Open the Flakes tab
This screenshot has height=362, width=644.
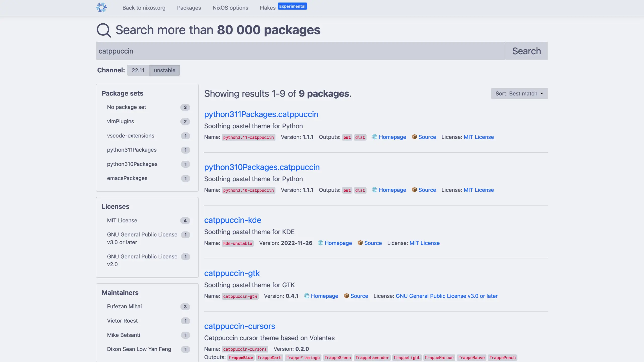[x=268, y=8]
